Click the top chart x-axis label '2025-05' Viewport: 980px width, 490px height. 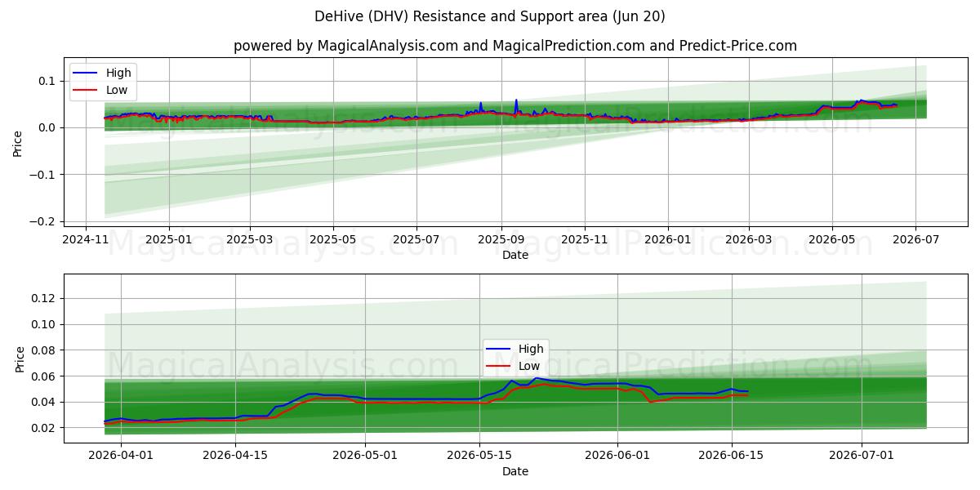tap(333, 241)
